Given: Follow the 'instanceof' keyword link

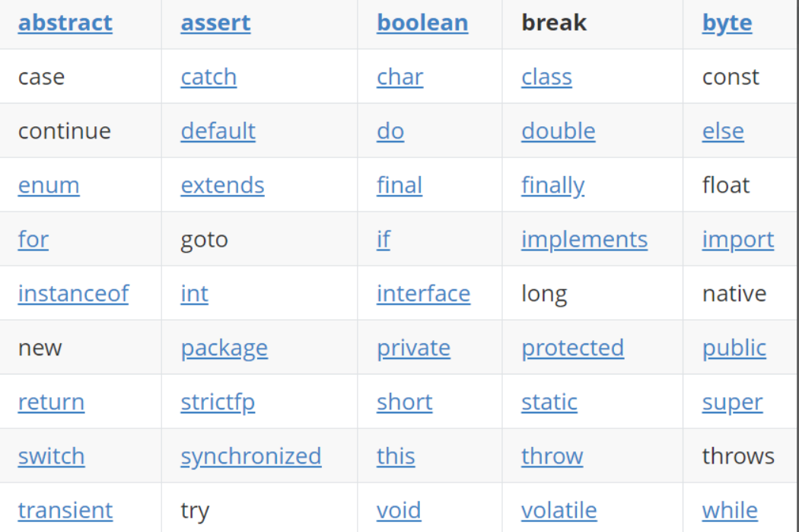Looking at the screenshot, I should pyautogui.click(x=73, y=293).
